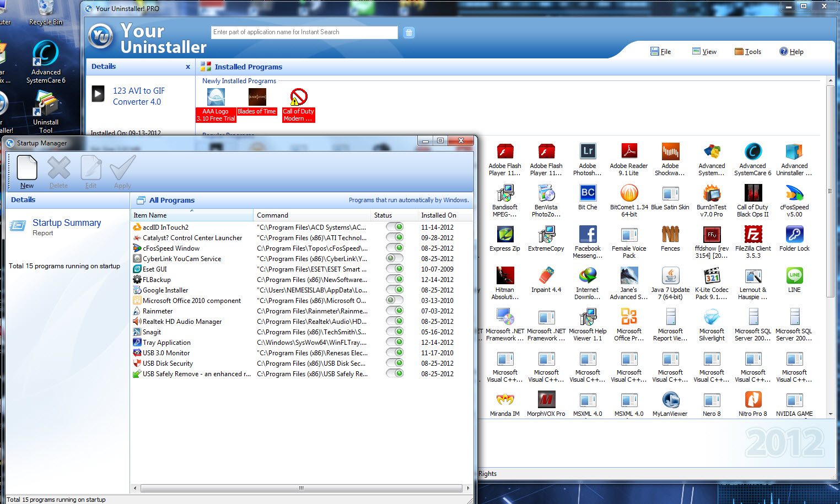
Task: Select the MorphVOX Pro icon
Action: pos(546,399)
